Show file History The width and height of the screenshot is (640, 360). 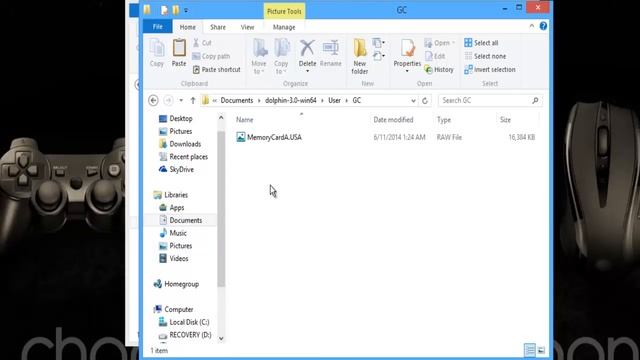(439, 70)
